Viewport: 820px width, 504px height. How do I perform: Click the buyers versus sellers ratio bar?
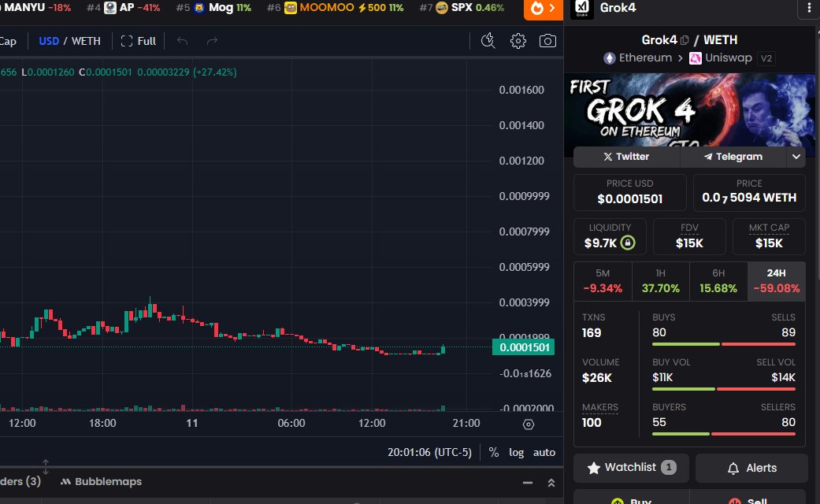[x=724, y=434]
